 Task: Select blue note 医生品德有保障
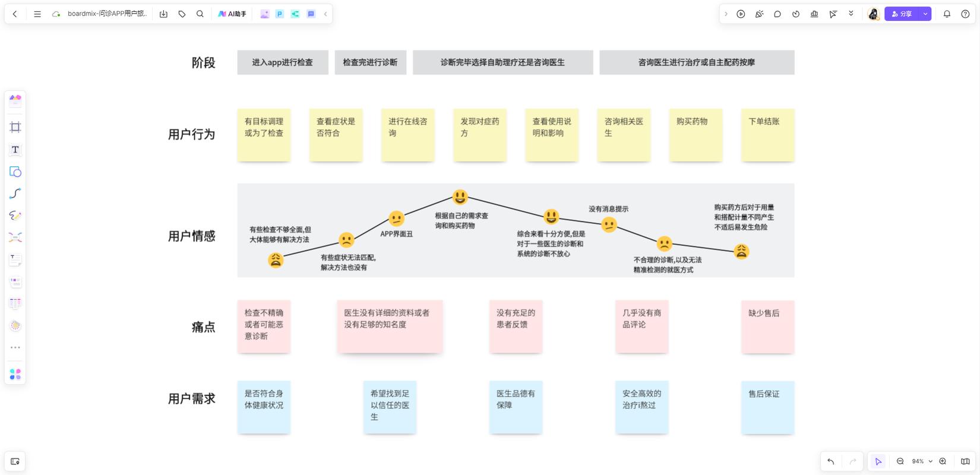click(516, 407)
